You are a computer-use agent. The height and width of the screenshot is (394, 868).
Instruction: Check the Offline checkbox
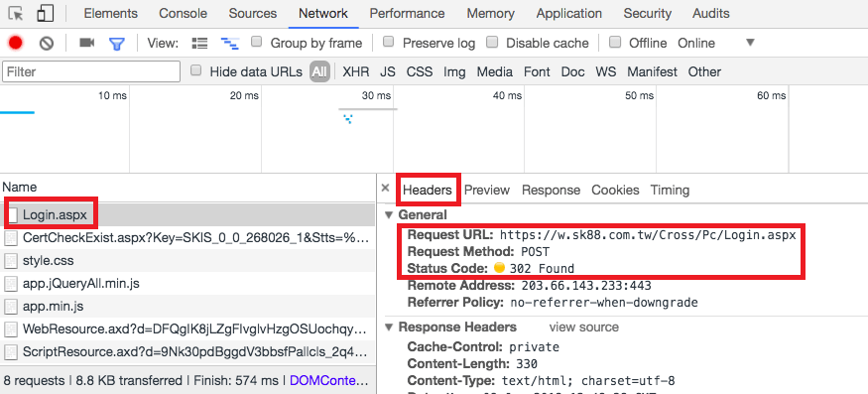[614, 42]
